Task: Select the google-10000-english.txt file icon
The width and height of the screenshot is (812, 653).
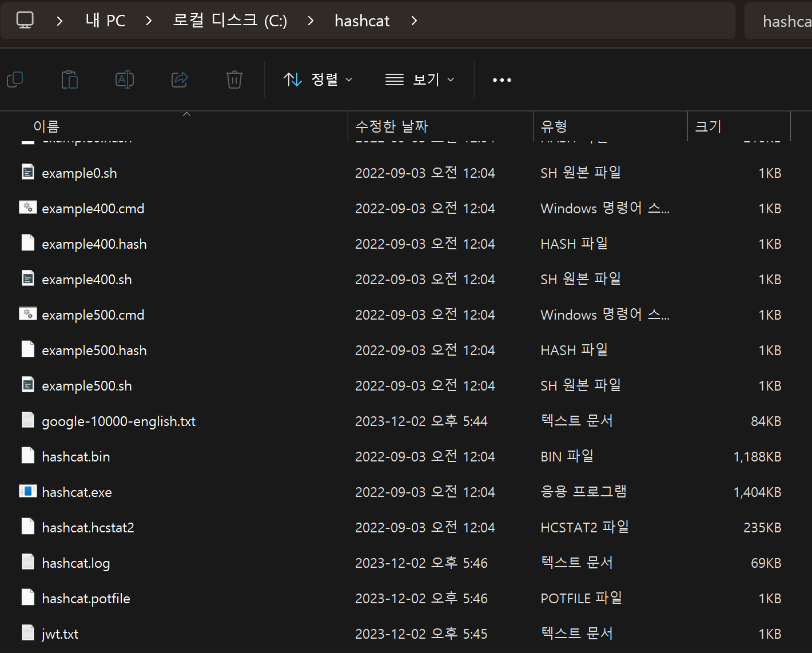Action: coord(28,420)
